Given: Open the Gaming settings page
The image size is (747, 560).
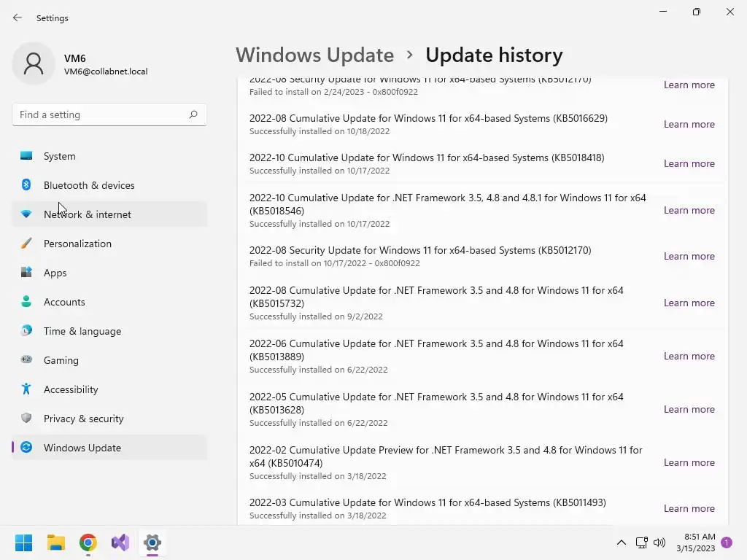Looking at the screenshot, I should [61, 360].
